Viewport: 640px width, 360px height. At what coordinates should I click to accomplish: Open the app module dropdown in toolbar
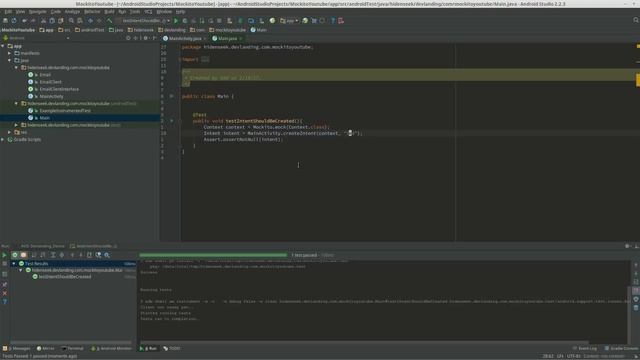click(289, 20)
